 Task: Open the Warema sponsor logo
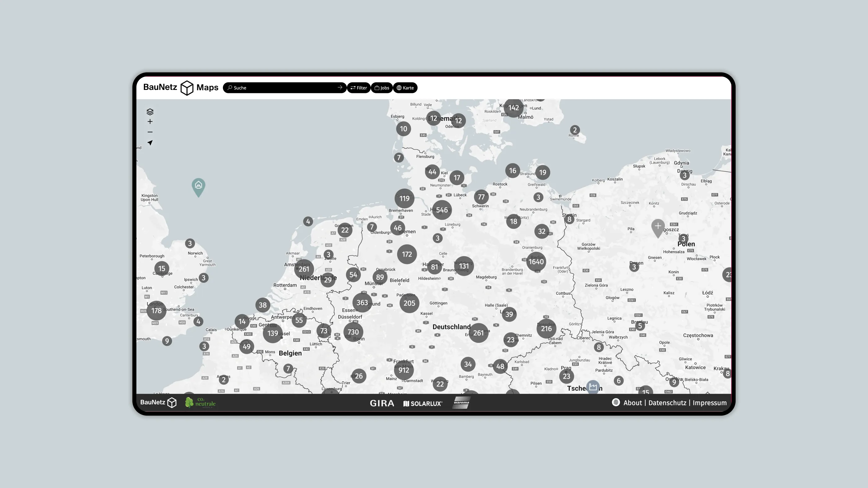point(461,402)
